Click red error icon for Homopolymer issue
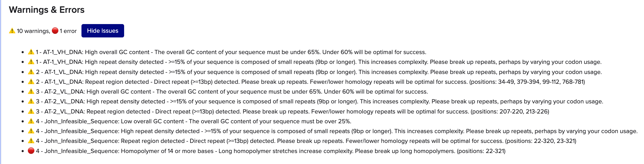Image resolution: width=644 pixels, height=164 pixels. [31, 151]
